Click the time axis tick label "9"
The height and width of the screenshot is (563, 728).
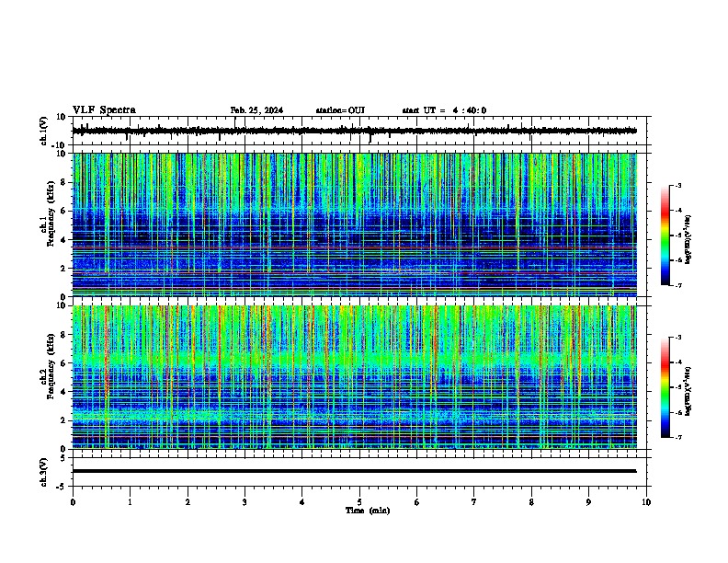click(588, 501)
